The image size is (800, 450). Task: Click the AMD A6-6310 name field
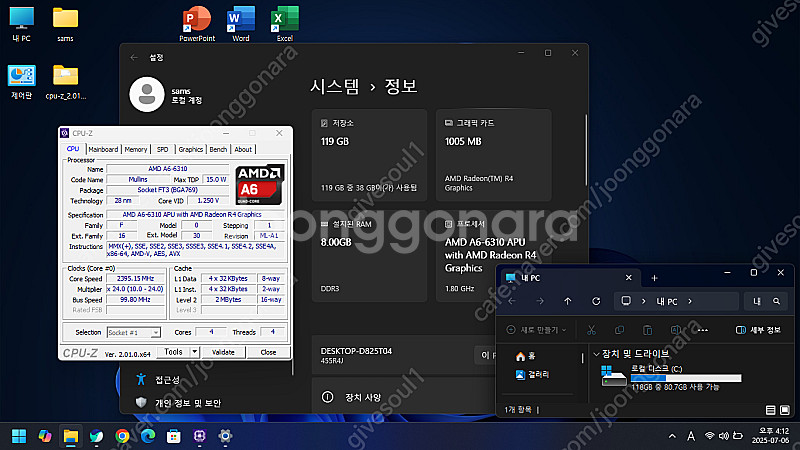(168, 169)
